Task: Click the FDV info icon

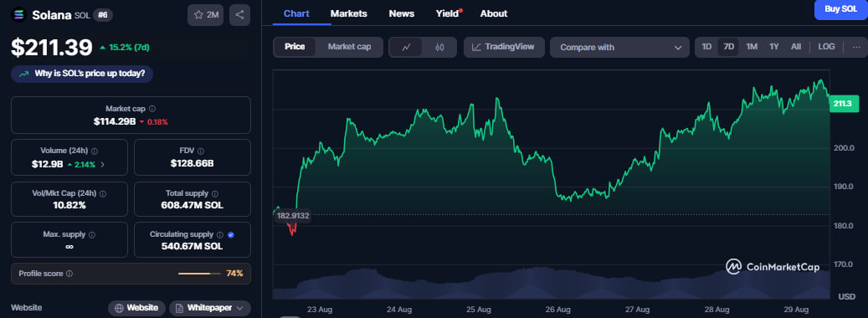Action: coord(201,151)
